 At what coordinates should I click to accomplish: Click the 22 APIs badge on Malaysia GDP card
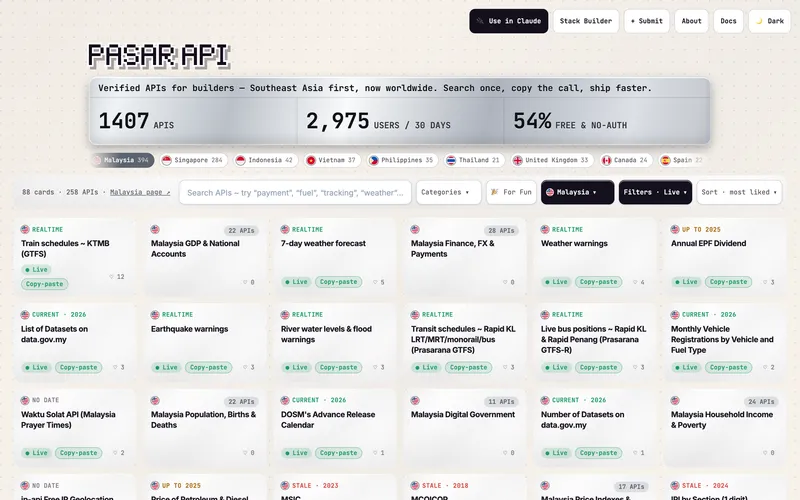[241, 231]
